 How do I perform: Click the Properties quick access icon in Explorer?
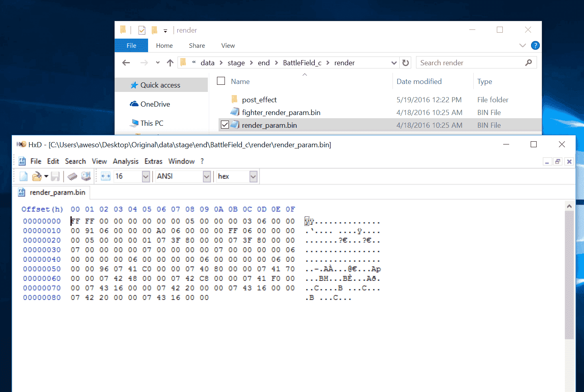[x=142, y=30]
